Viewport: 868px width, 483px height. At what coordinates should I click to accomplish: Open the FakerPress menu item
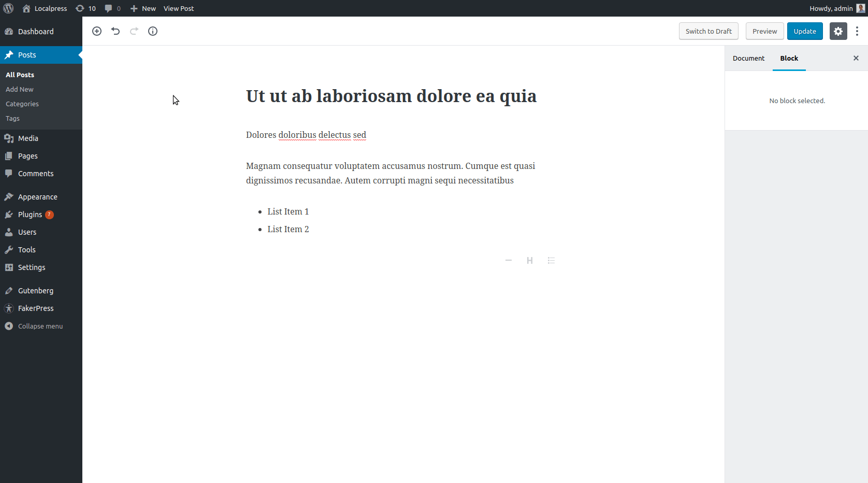(41, 308)
